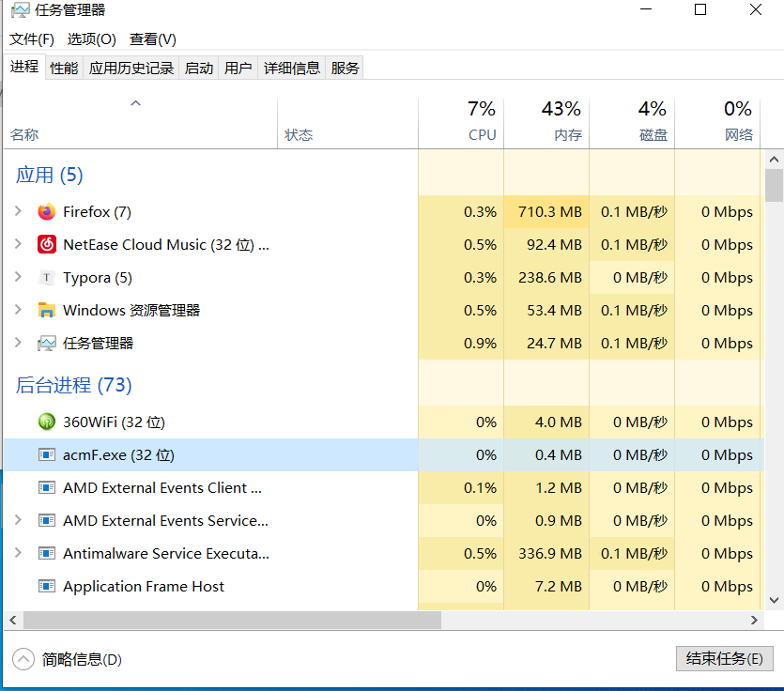Viewport: 784px width, 691px height.
Task: Sort by the 内存 43% column header
Action: [x=546, y=124]
